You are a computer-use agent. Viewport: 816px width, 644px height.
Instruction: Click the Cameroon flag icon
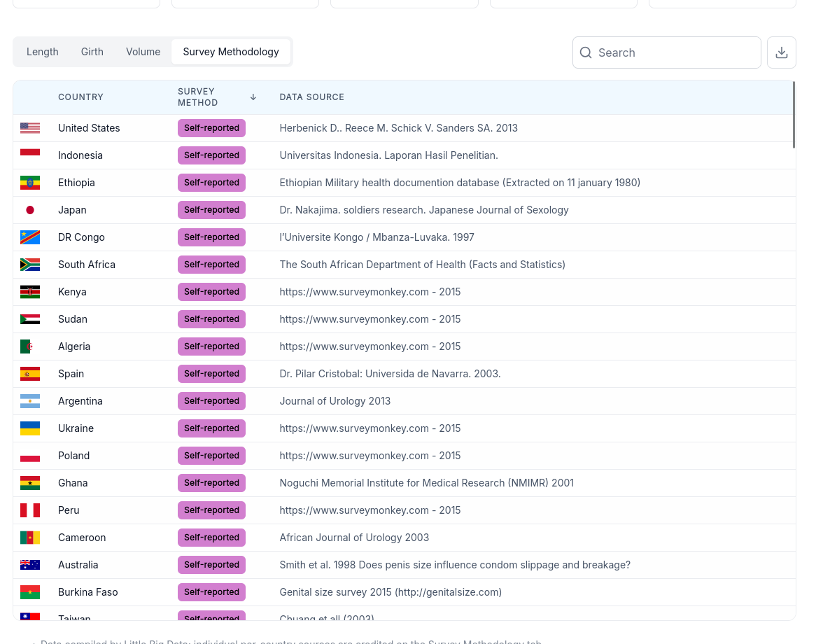click(30, 538)
